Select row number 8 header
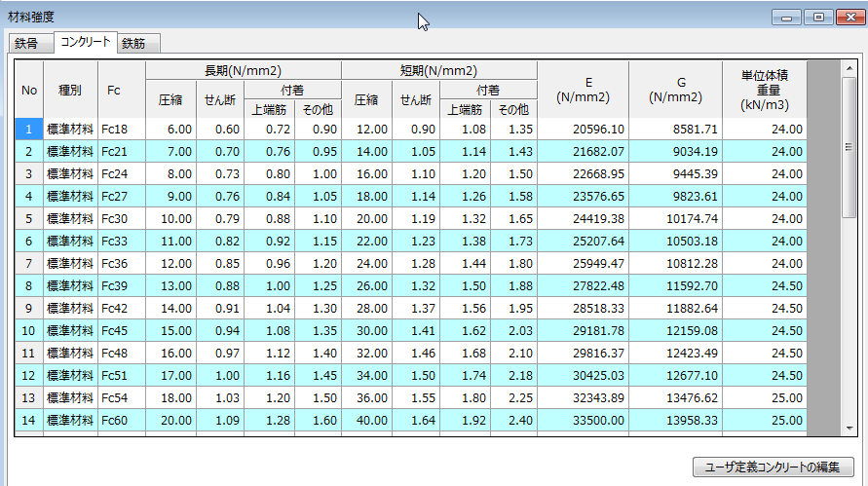 [x=29, y=285]
